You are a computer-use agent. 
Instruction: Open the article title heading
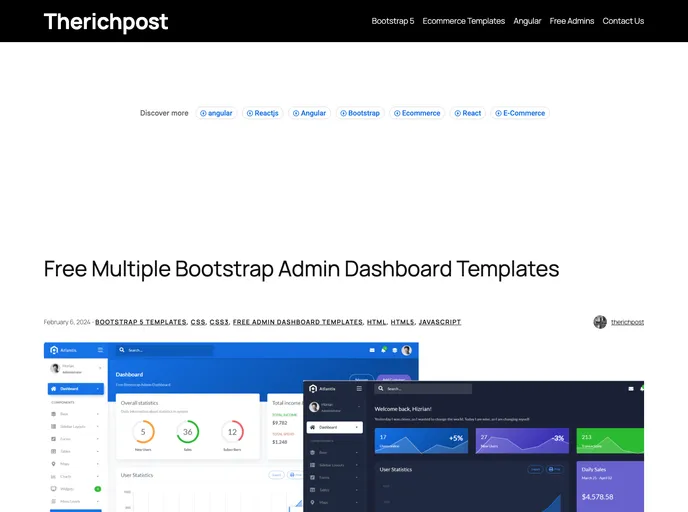(x=301, y=269)
